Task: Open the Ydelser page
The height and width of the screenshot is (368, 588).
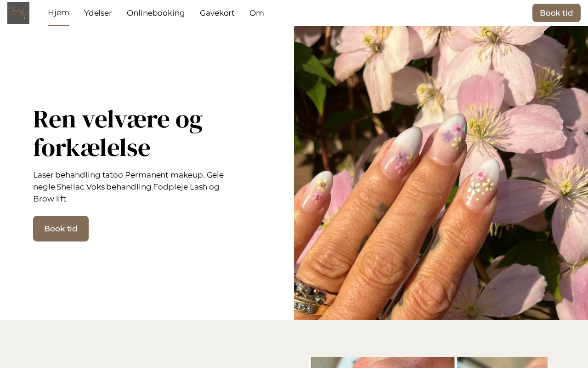Action: [98, 13]
